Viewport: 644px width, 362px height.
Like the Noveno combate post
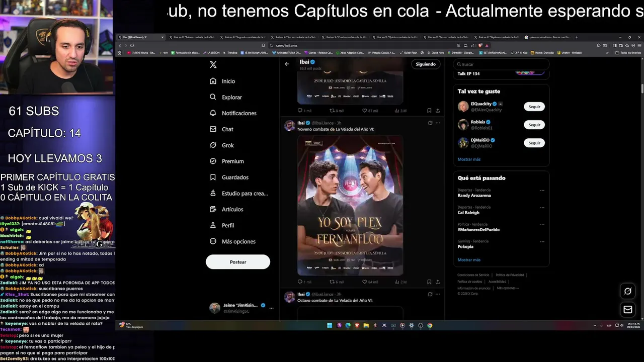click(370, 282)
